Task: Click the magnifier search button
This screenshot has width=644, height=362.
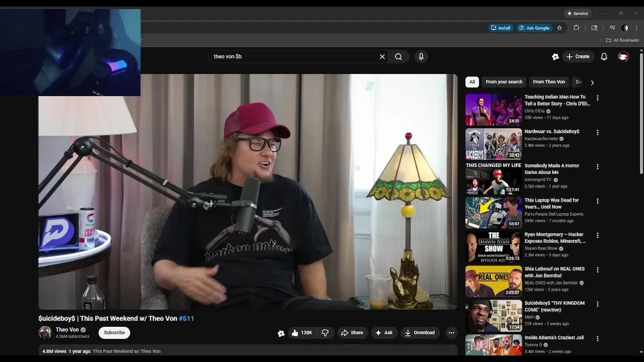Action: [398, 57]
